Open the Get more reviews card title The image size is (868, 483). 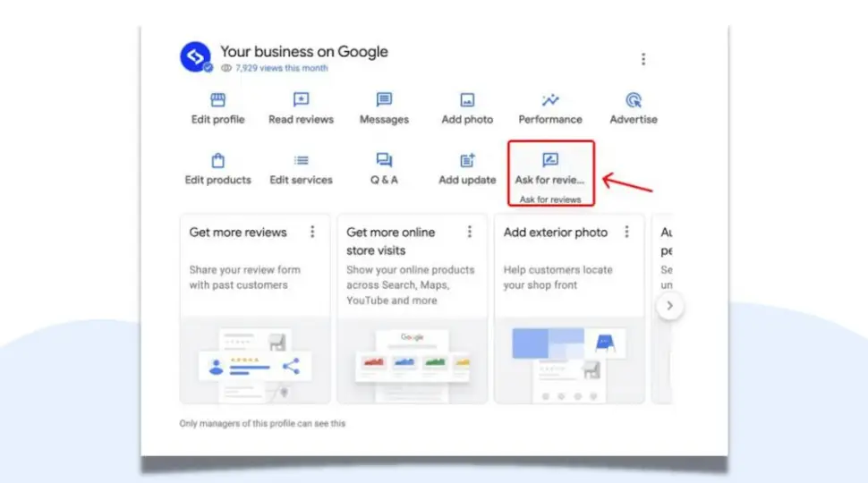pos(238,233)
